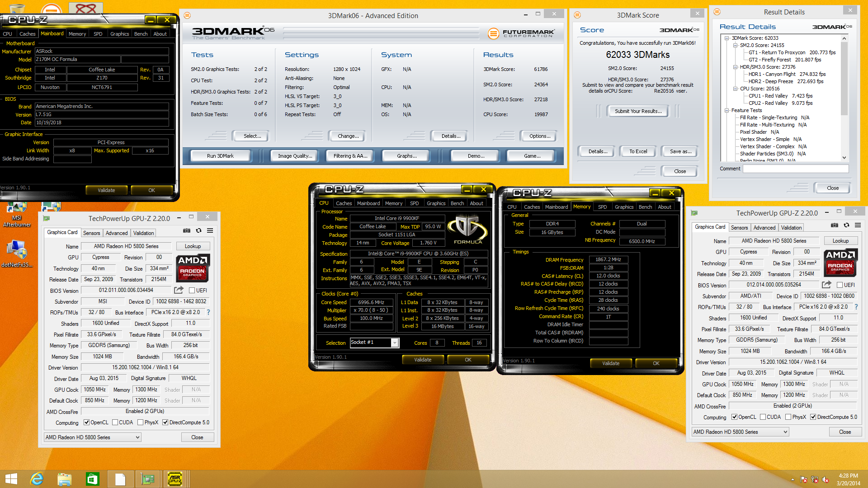The height and width of the screenshot is (488, 868).
Task: Click ASRock CPU-Z taskbar icon
Action: [x=175, y=479]
